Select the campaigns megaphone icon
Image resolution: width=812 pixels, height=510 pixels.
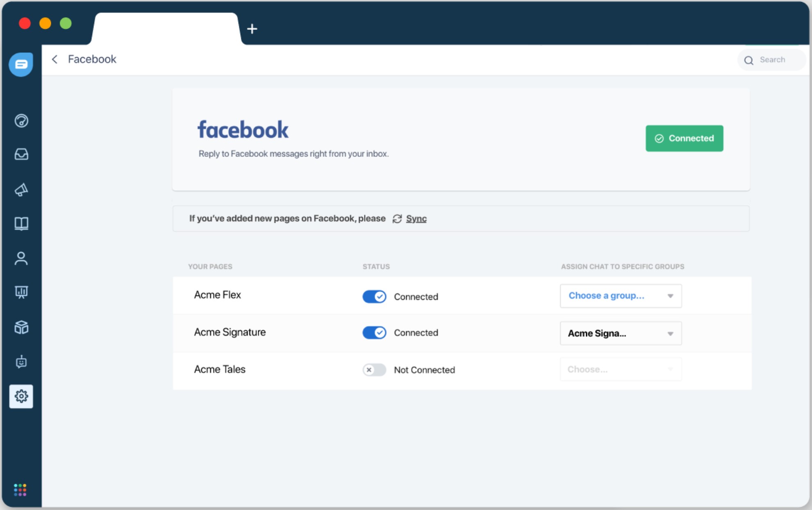21,189
